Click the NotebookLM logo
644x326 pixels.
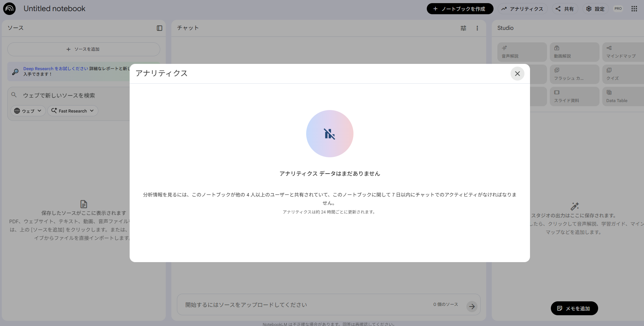click(9, 8)
